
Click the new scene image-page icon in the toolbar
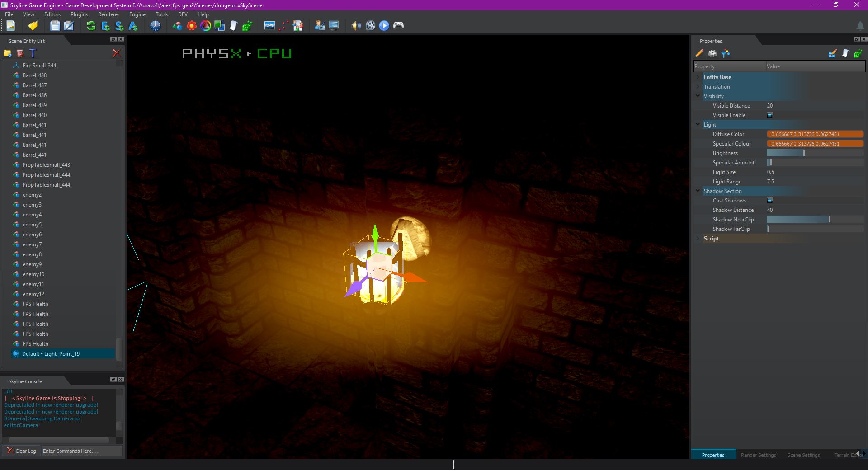(11, 26)
